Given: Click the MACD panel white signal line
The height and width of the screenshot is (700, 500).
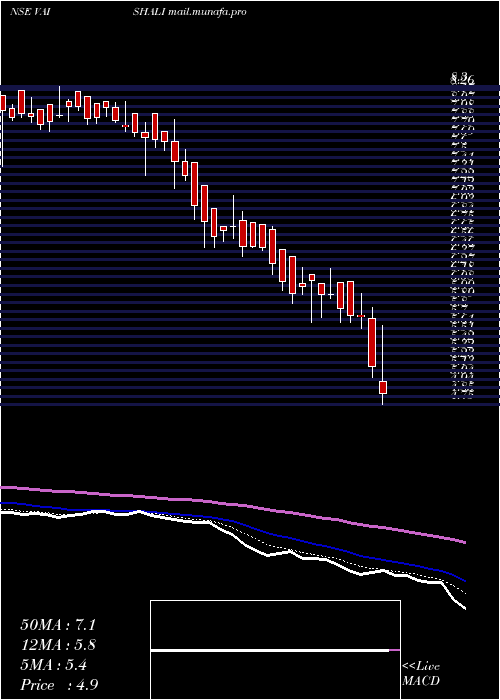Looking at the screenshot, I should [x=270, y=650].
